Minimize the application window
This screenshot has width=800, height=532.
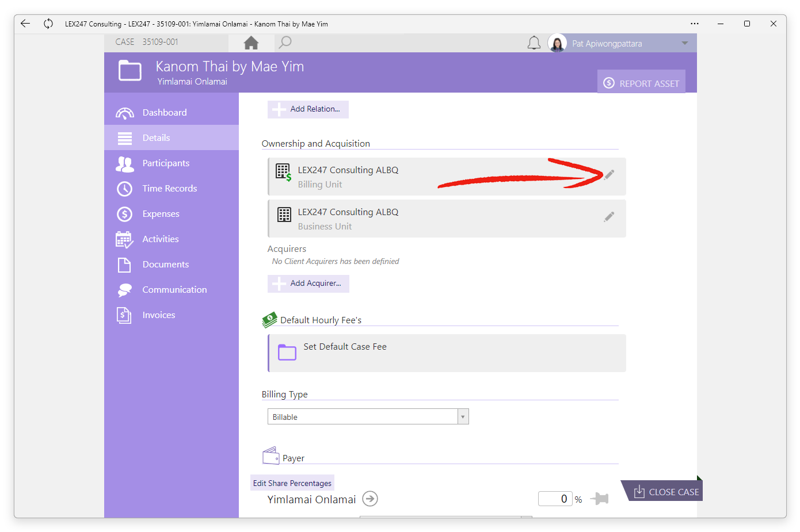[x=721, y=24]
